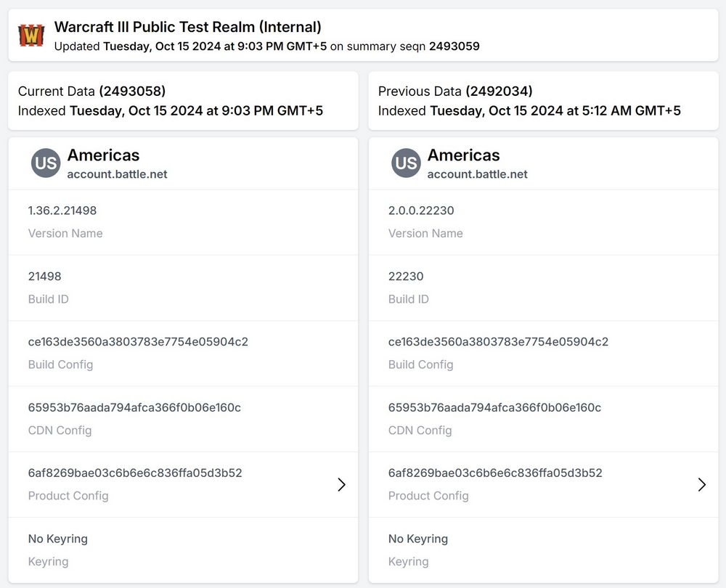This screenshot has width=726, height=588.
Task: Expand Product Config chevron in Current Data
Action: coord(342,484)
